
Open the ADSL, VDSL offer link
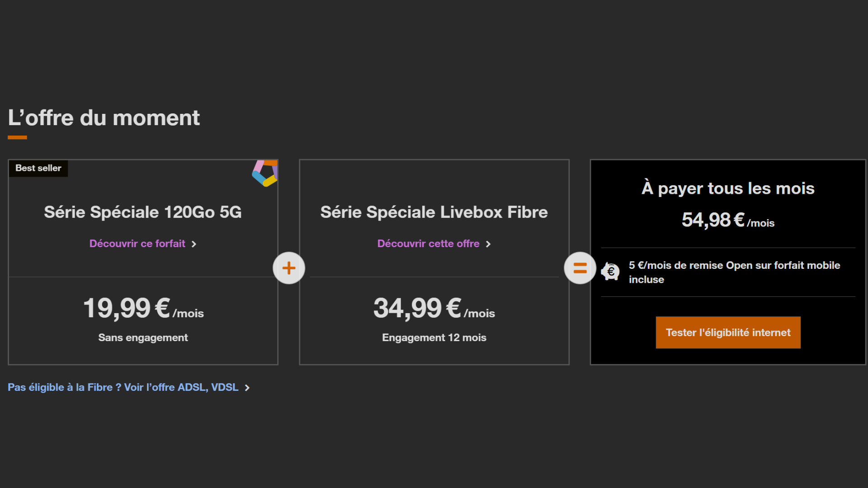tap(123, 387)
